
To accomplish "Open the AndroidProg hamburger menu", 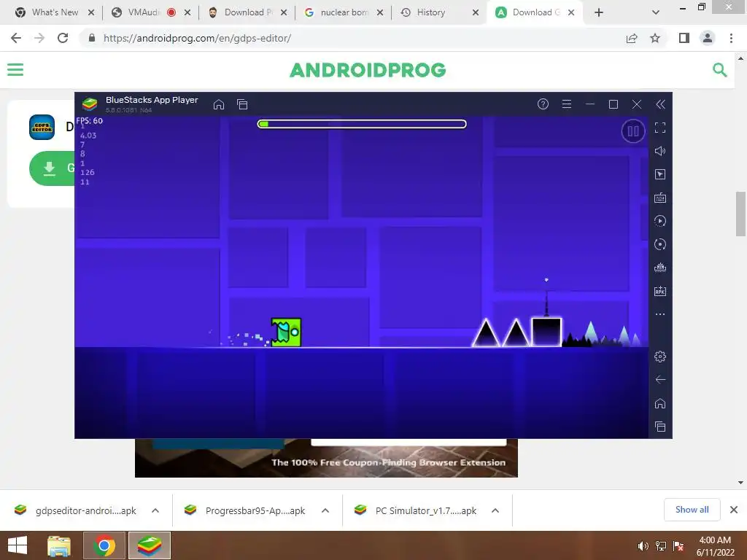I will (x=15, y=70).
